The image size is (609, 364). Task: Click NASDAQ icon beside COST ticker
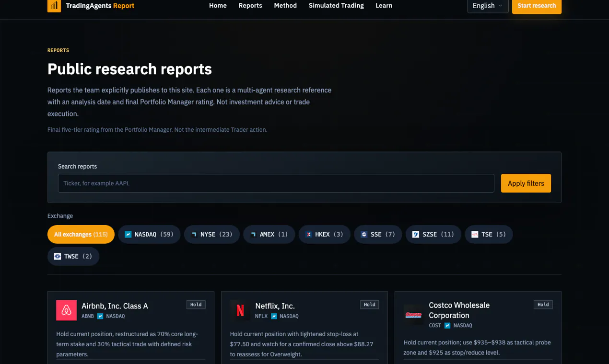[x=447, y=325]
